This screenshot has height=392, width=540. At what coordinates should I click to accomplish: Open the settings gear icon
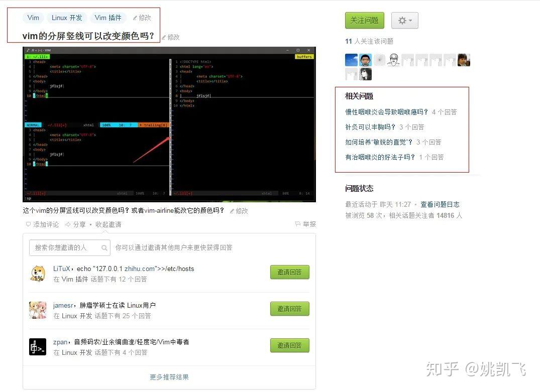401,20
